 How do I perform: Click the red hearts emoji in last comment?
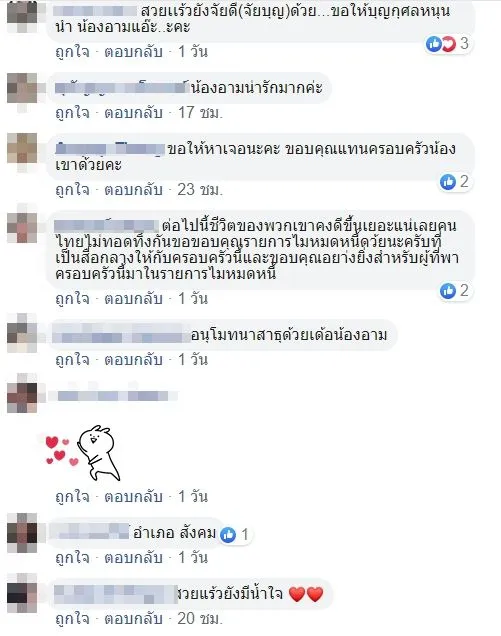(306, 594)
